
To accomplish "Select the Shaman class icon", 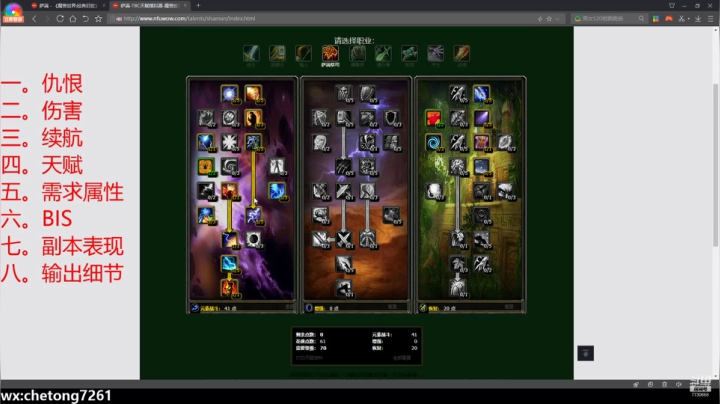I will point(330,53).
